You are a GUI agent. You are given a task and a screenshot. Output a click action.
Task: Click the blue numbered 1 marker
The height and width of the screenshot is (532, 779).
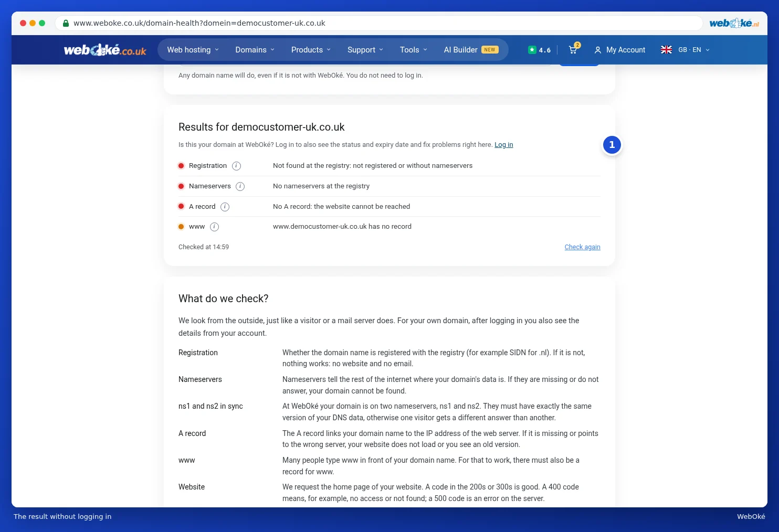(612, 145)
